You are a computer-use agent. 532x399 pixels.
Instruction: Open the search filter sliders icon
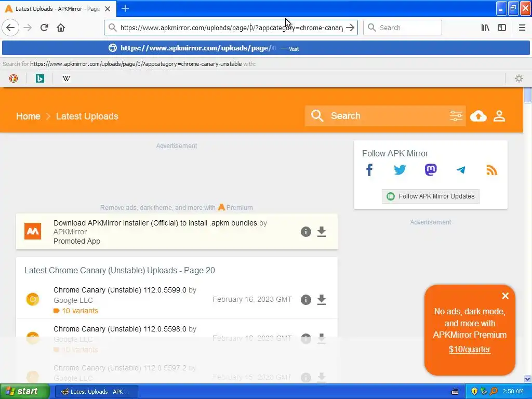(x=456, y=116)
